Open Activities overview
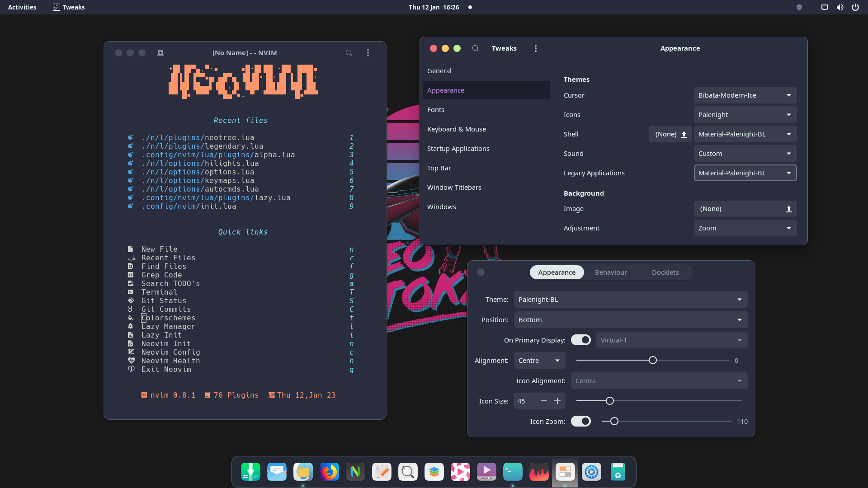The width and height of the screenshot is (868, 488). 22,7
